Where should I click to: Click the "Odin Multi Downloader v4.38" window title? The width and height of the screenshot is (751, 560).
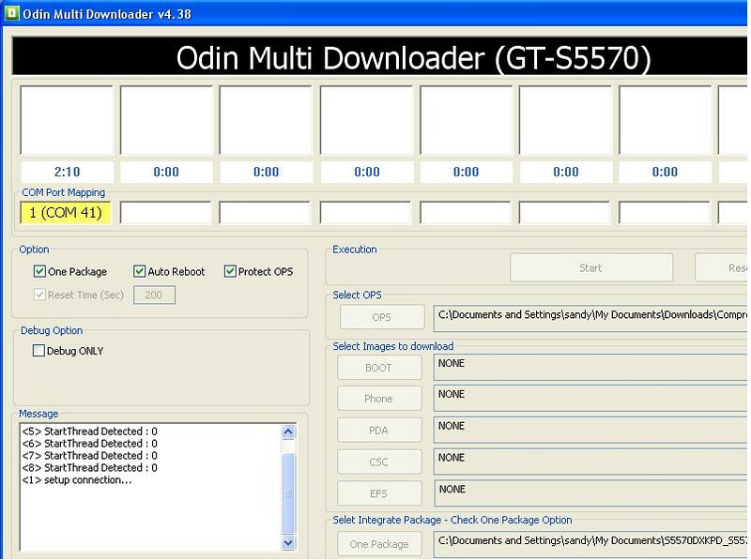[107, 14]
